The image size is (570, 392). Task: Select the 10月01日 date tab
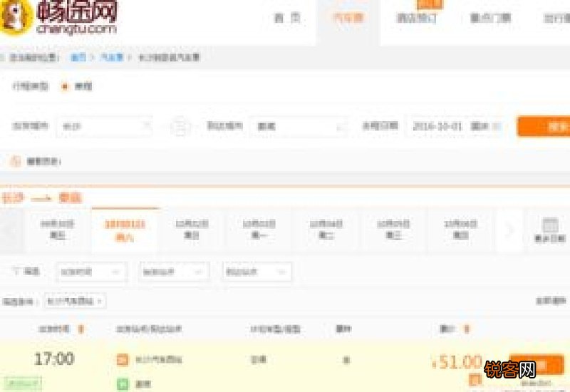click(x=125, y=229)
